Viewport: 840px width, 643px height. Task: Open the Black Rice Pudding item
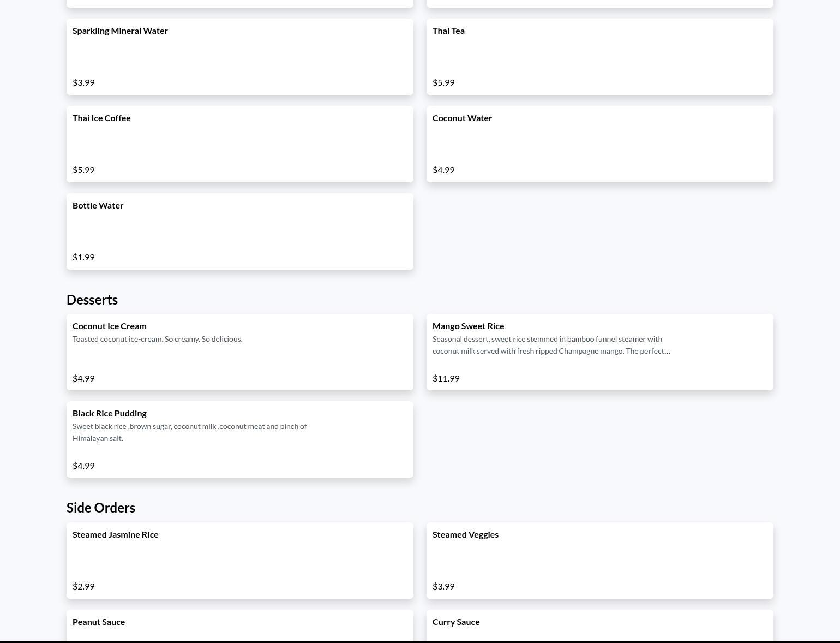pyautogui.click(x=239, y=439)
